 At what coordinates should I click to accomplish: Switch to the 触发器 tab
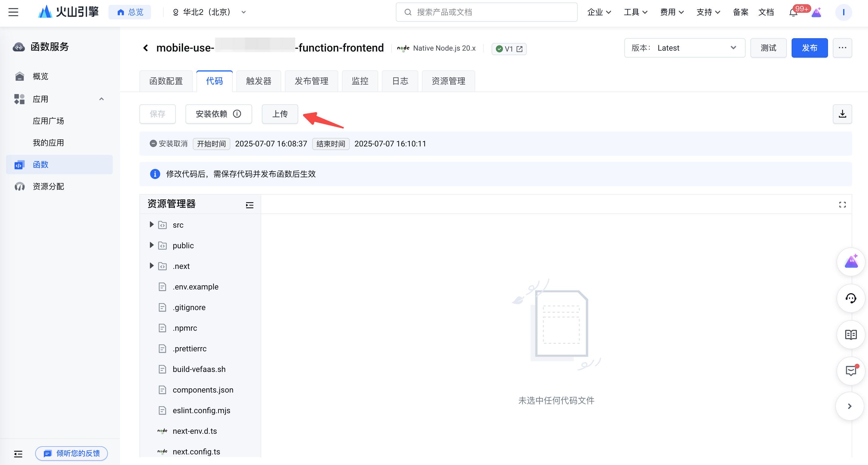(x=259, y=81)
